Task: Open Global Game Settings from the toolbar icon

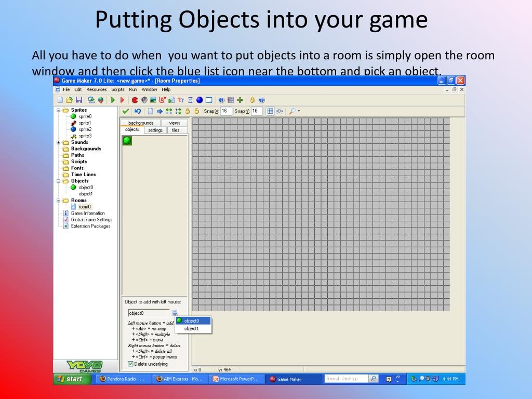Action: coord(231,100)
